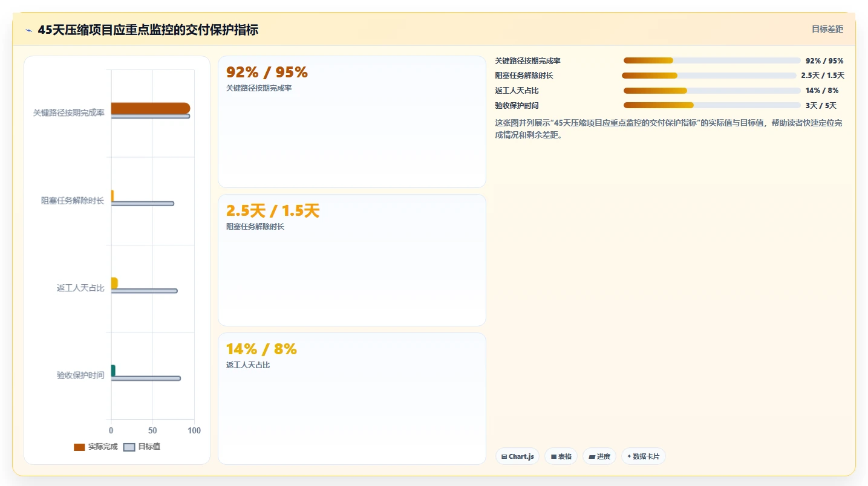Click the gray 阻塞任务解除时长 target bar in chart
This screenshot has height=486, width=868.
(x=143, y=204)
